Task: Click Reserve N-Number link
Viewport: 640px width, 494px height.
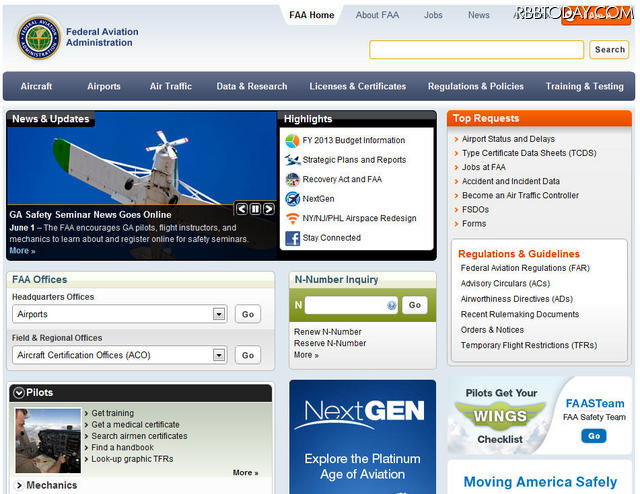Action: [x=330, y=343]
